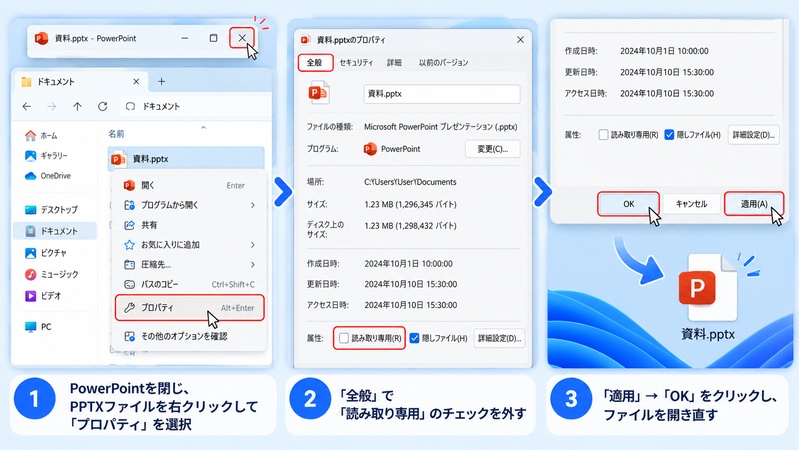Select ビデオ in sidebar
The width and height of the screenshot is (799, 450).
pyautogui.click(x=43, y=296)
